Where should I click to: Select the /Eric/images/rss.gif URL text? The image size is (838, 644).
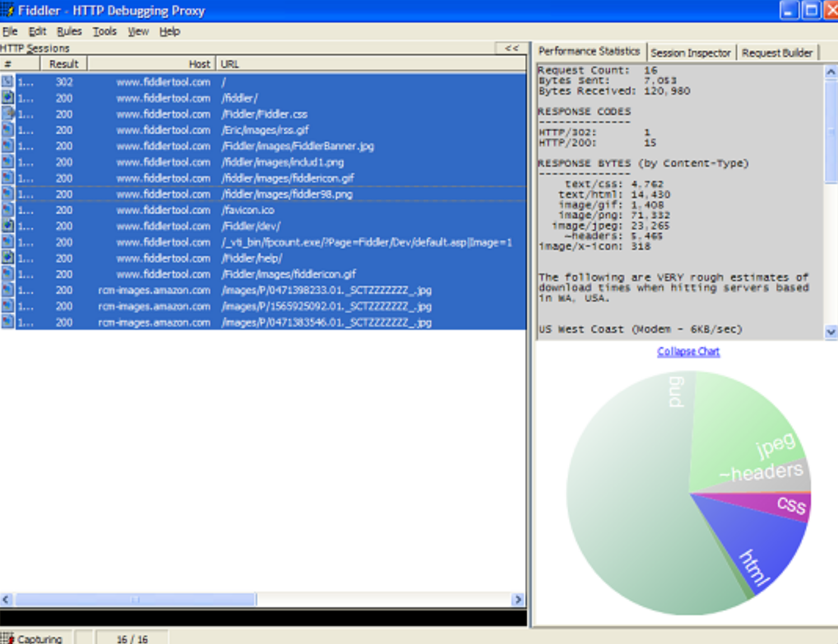tap(265, 130)
